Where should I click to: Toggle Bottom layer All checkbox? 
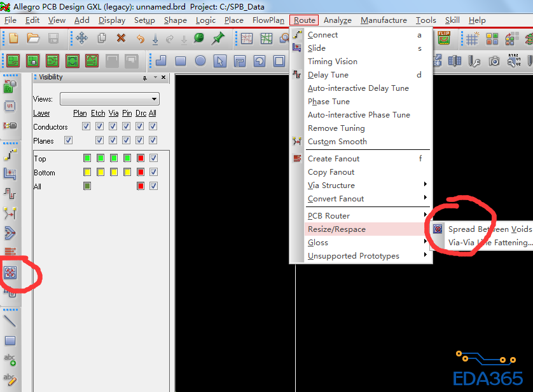pyautogui.click(x=154, y=172)
